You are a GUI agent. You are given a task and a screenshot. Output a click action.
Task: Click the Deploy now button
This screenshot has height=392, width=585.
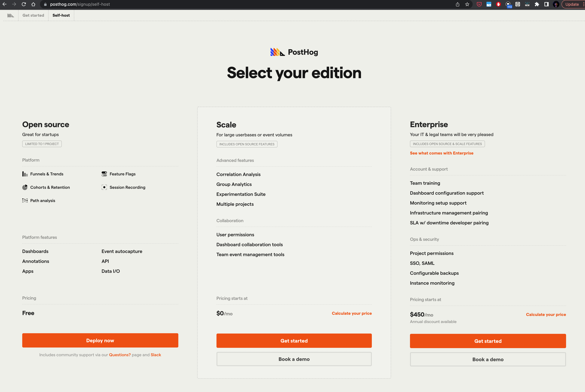pyautogui.click(x=100, y=340)
